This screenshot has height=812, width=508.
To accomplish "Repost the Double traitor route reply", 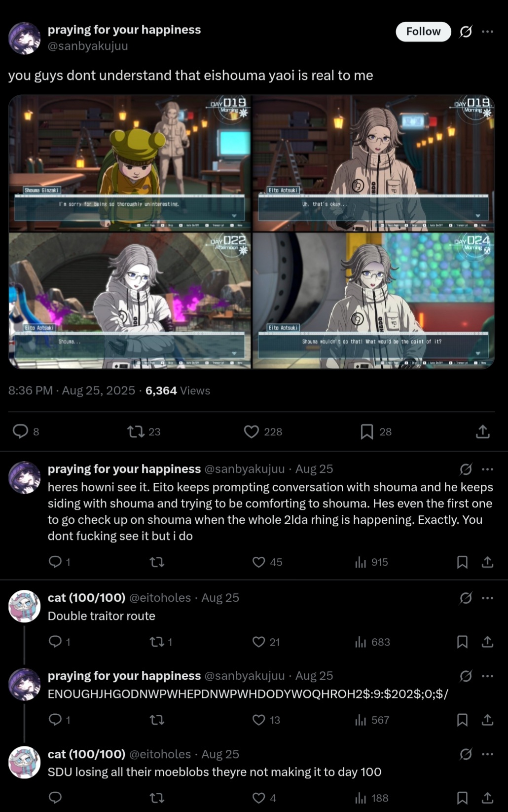I will point(157,642).
